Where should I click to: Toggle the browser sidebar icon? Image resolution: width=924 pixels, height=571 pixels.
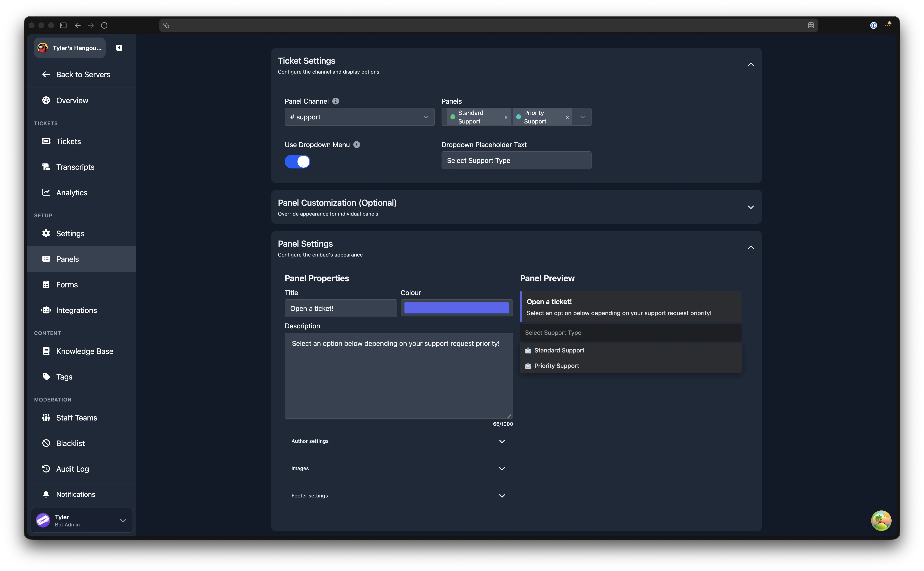(64, 25)
